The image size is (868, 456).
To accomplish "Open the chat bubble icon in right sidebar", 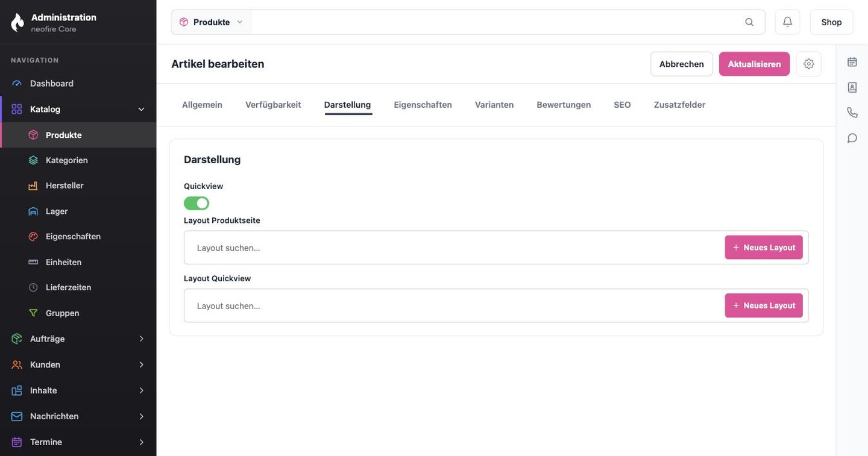I will [x=852, y=138].
